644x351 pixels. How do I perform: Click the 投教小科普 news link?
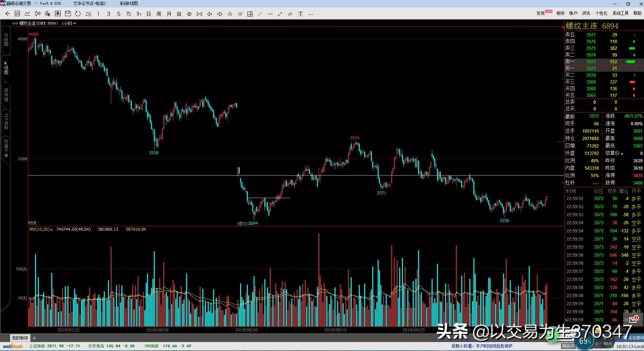[482, 346]
